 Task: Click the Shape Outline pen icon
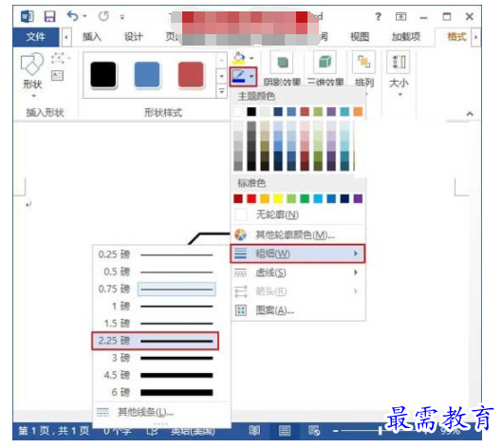(239, 77)
